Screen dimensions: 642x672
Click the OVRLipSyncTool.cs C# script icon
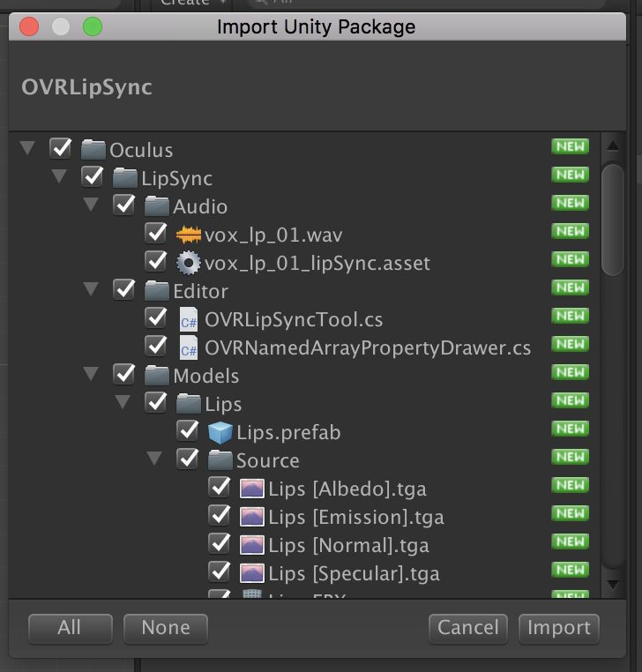[189, 319]
